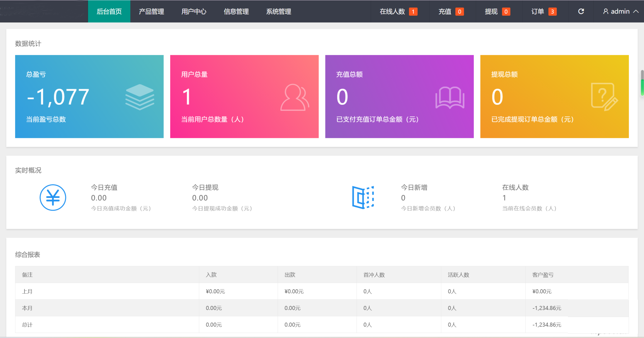Click the stacked layers icon on 总盈亏 card
644x338 pixels.
(x=140, y=97)
